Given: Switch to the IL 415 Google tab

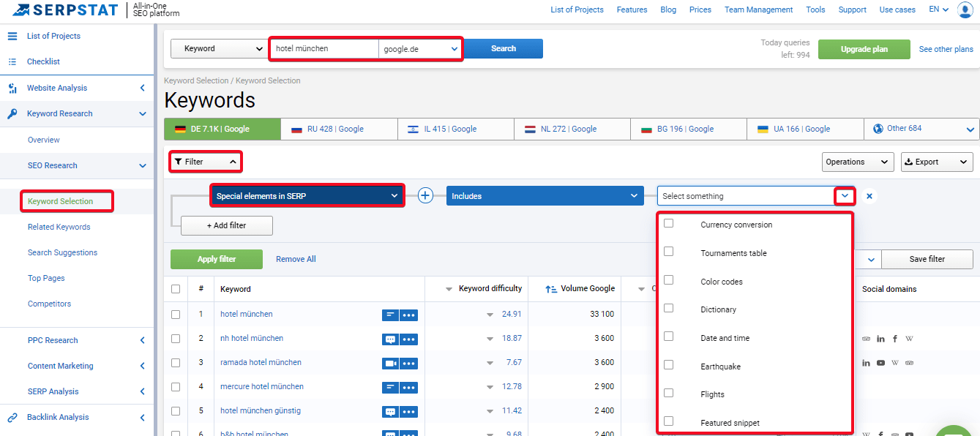Looking at the screenshot, I should click(456, 129).
